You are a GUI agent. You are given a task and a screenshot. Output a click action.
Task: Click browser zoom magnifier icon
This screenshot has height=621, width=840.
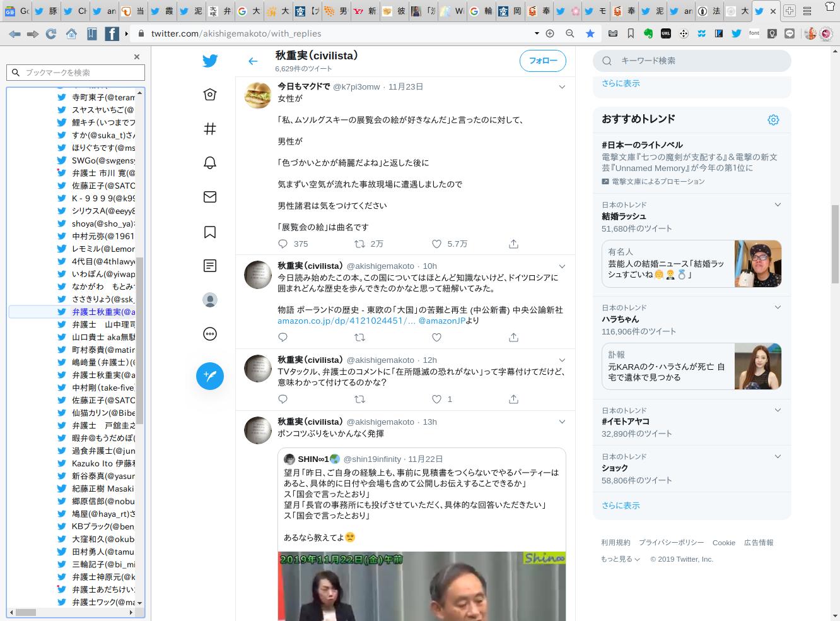coord(570,33)
